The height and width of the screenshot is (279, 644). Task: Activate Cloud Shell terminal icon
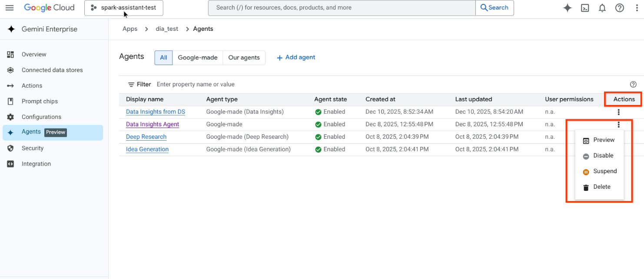point(585,8)
